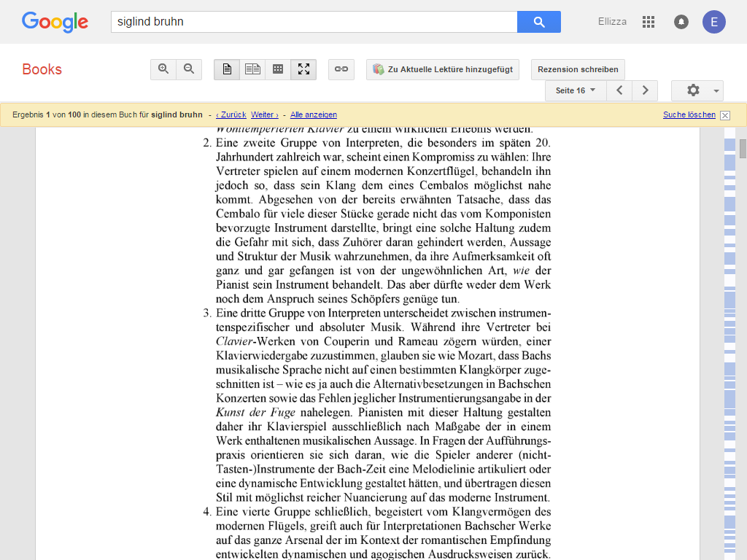This screenshot has width=747, height=560.
Task: Open the notifications bell
Action: 681,22
